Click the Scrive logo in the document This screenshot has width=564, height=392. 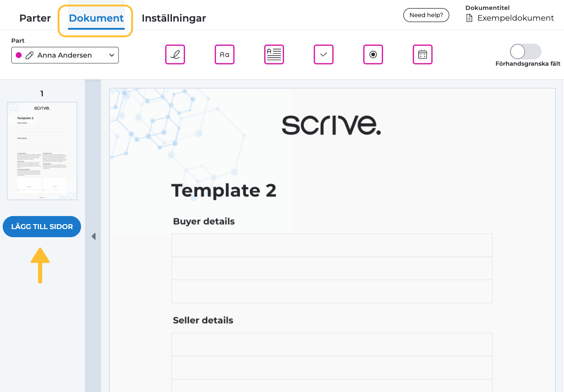pyautogui.click(x=331, y=125)
